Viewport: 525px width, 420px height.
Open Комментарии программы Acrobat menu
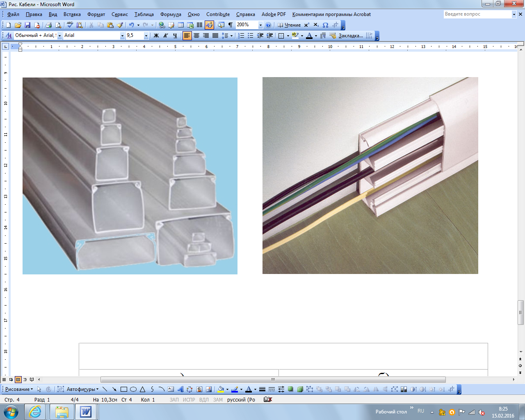(x=331, y=14)
